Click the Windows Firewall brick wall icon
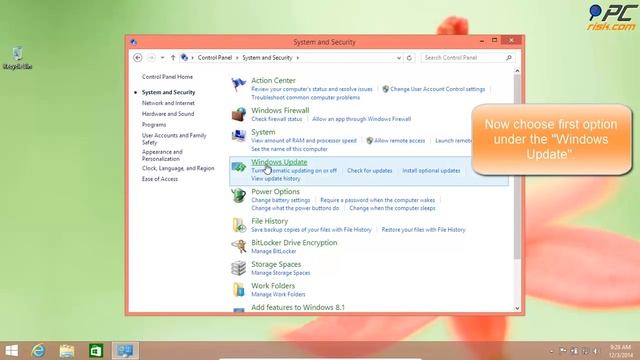This screenshot has height=360, width=640. (238, 114)
